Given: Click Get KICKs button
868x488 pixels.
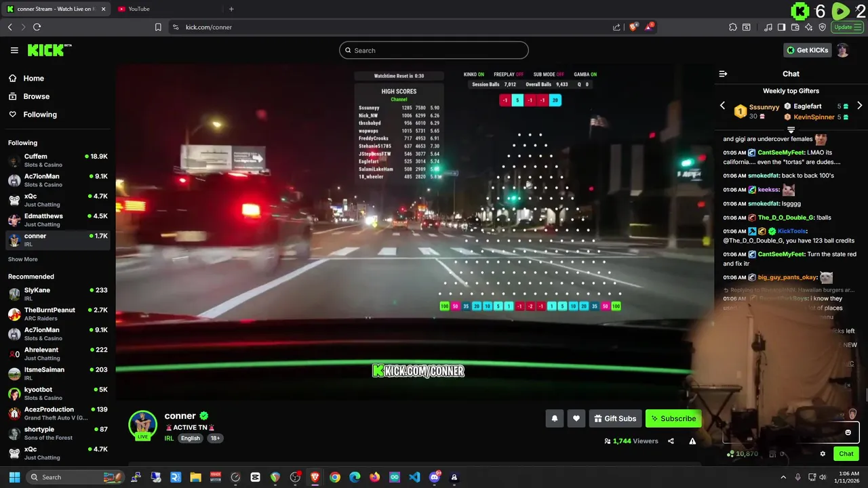Looking at the screenshot, I should click(807, 50).
